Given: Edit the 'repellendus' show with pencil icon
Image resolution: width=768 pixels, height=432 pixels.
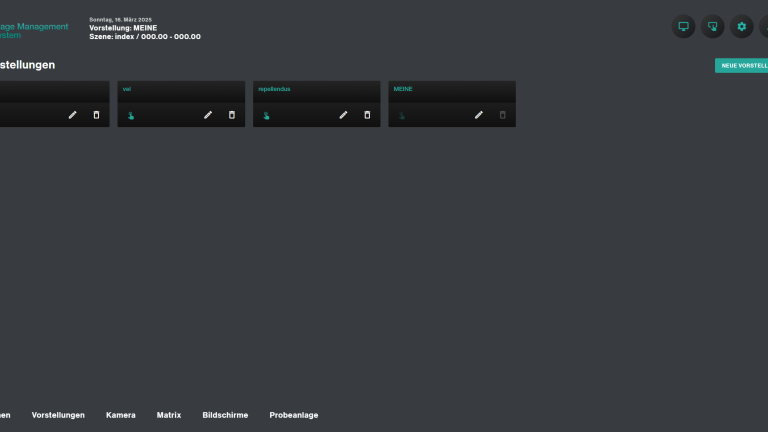Looking at the screenshot, I should click(x=343, y=115).
